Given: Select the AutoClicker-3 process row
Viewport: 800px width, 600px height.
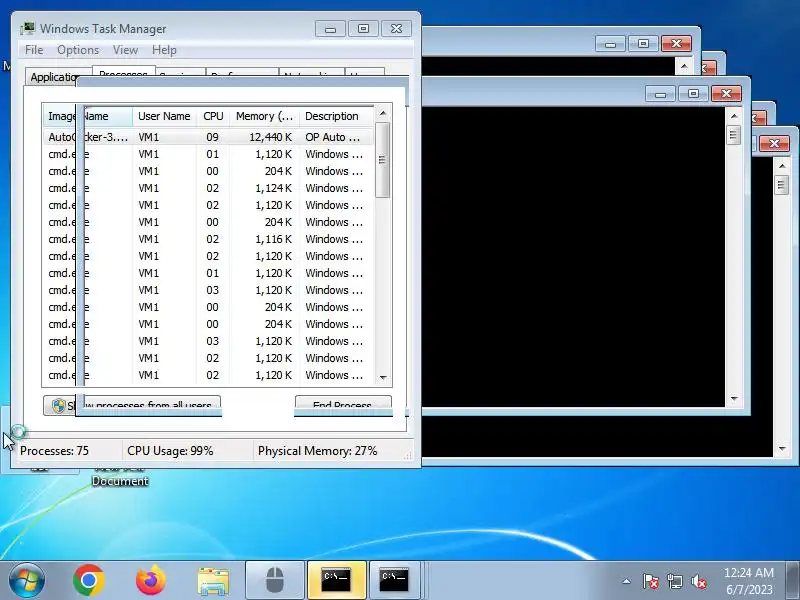Looking at the screenshot, I should coord(208,137).
